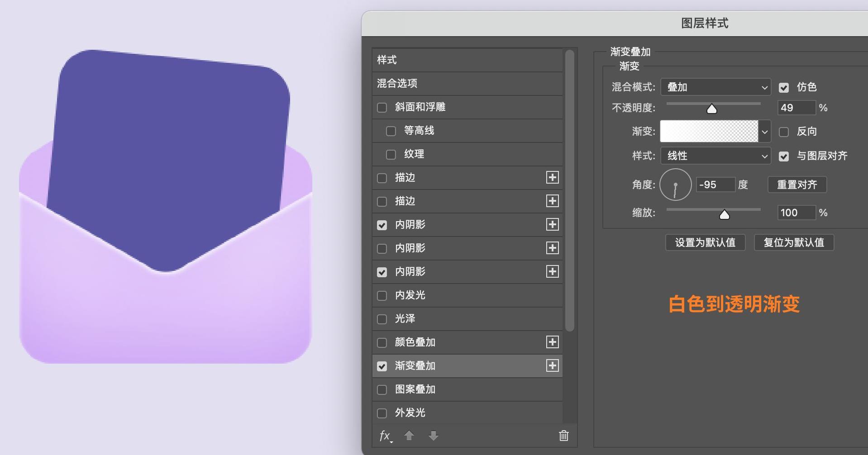Enable the 仿色 checkbox

tap(784, 87)
